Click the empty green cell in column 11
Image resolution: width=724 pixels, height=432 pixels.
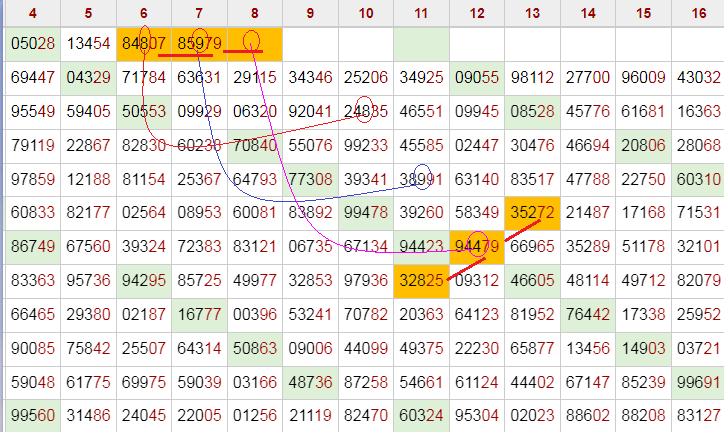pyautogui.click(x=421, y=43)
